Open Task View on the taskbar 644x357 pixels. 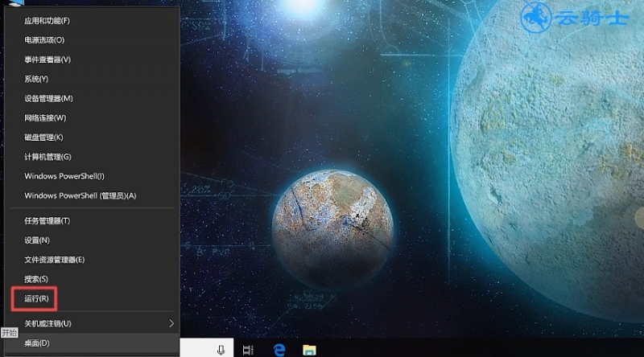point(248,350)
